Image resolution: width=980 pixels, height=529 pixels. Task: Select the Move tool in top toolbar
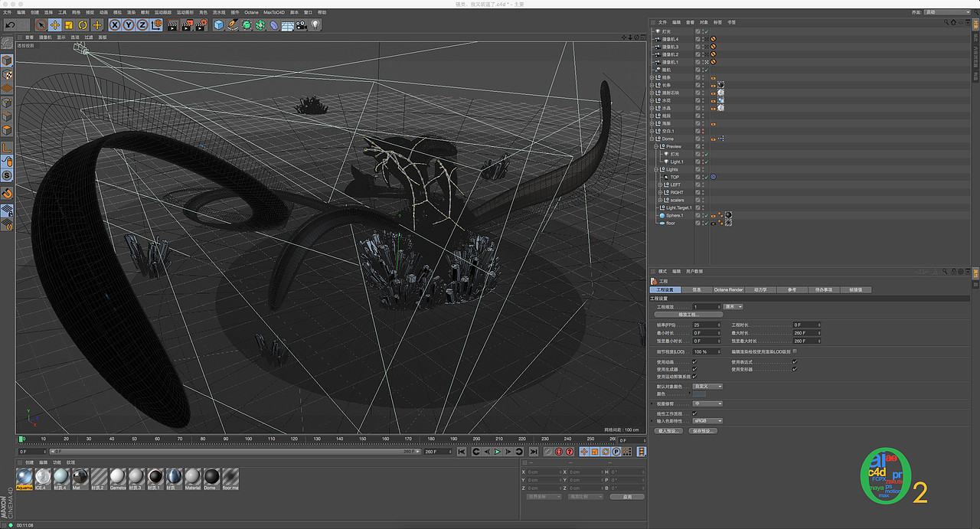(x=55, y=25)
